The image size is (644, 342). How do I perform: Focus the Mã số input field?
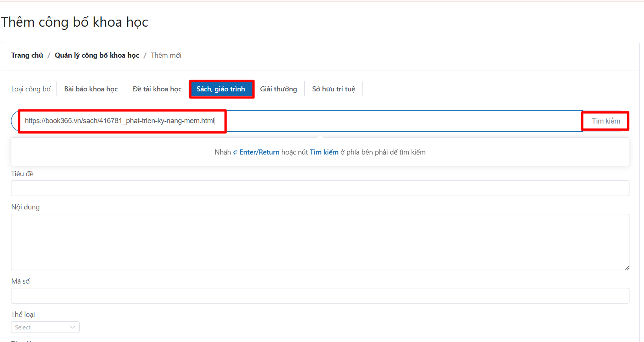pyautogui.click(x=320, y=296)
